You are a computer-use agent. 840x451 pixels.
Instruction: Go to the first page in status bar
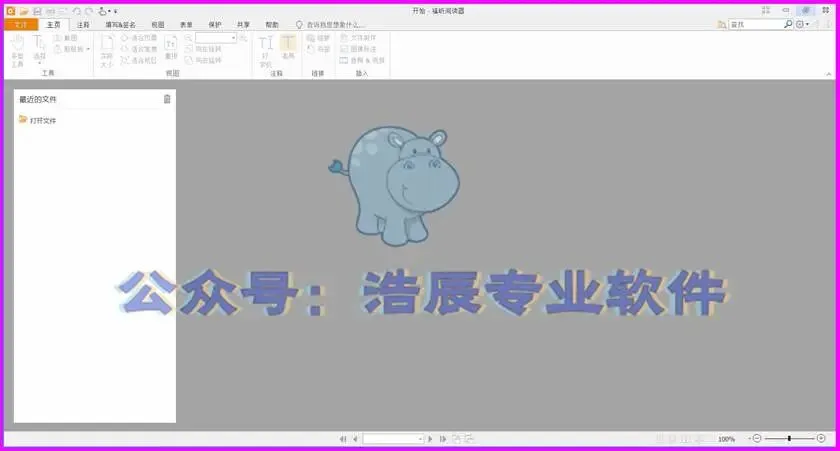click(343, 439)
